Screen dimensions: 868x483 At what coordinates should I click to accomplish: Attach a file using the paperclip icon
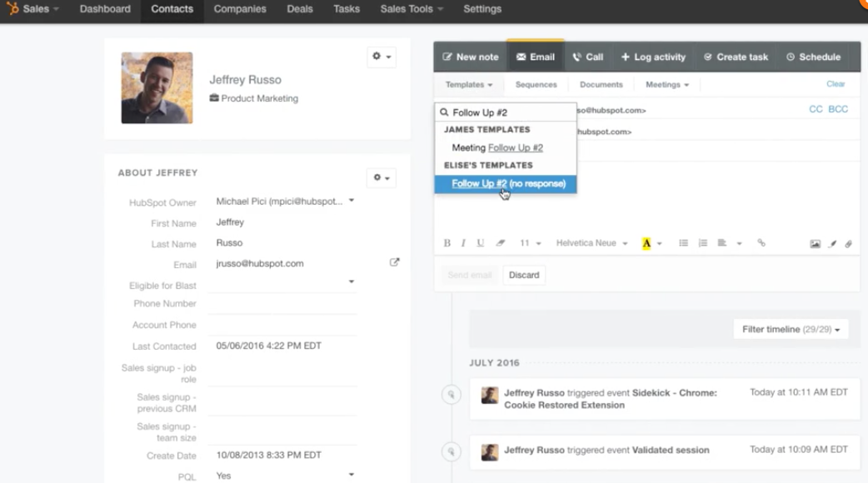(848, 243)
